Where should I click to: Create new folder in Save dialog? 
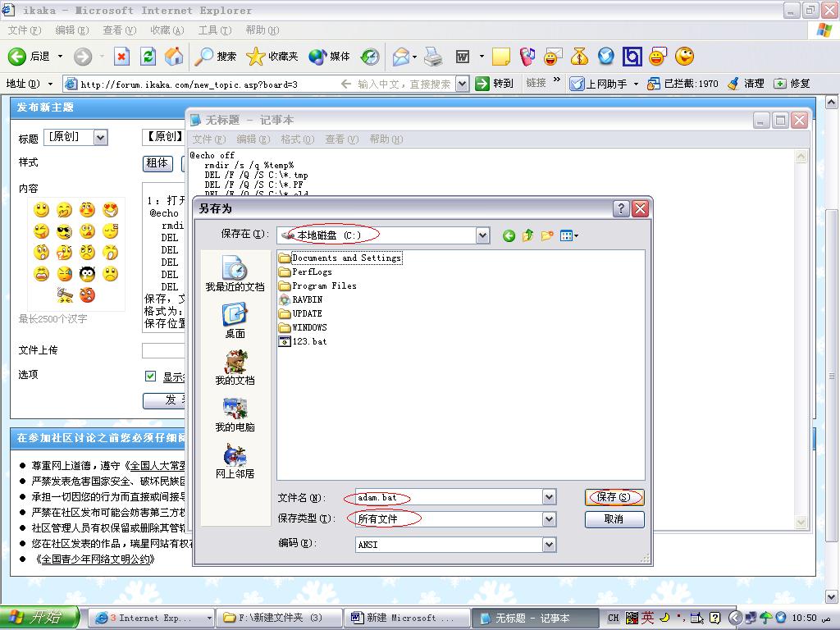tap(547, 235)
